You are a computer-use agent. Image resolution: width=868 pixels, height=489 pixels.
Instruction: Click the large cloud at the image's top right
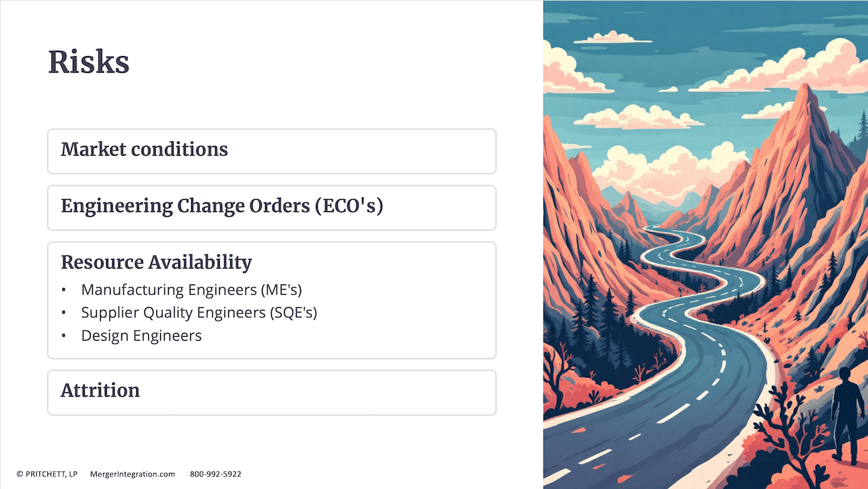tap(795, 67)
